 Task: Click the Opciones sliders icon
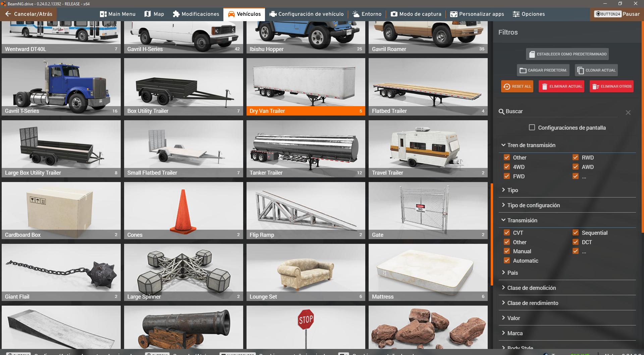[x=516, y=14]
